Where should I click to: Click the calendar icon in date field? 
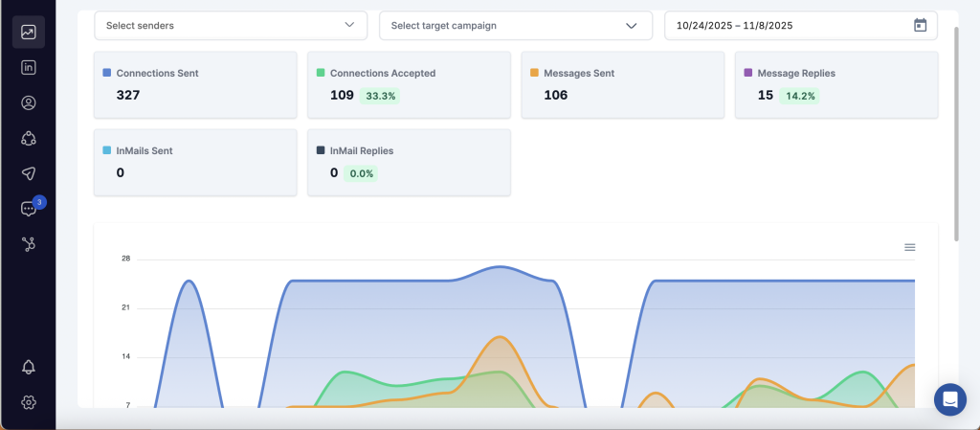pyautogui.click(x=920, y=26)
